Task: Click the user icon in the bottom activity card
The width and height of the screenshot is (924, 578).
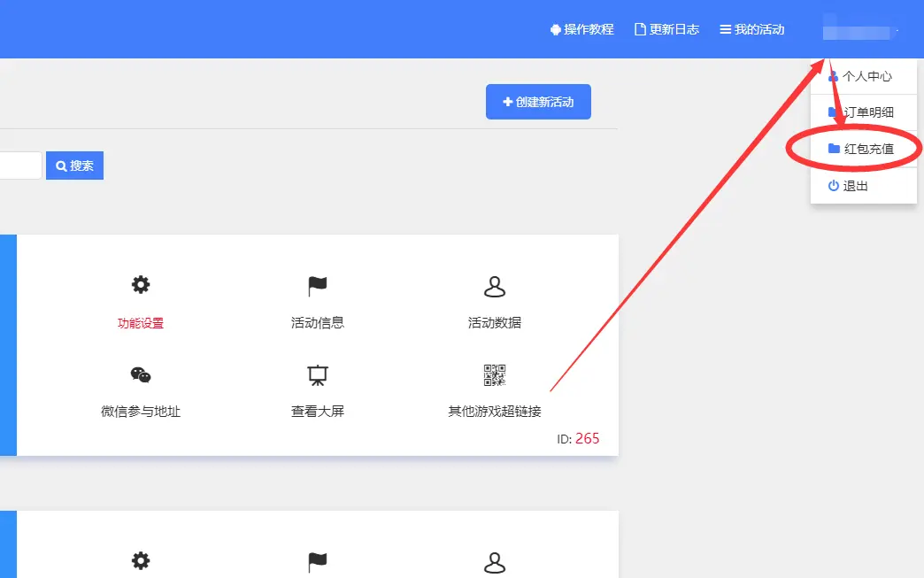Action: (494, 561)
